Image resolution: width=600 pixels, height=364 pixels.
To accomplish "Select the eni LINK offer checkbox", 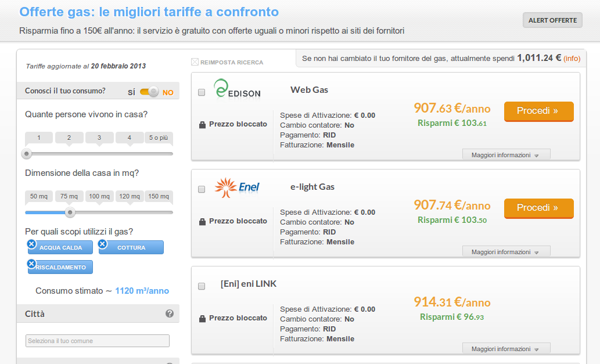I will point(202,286).
